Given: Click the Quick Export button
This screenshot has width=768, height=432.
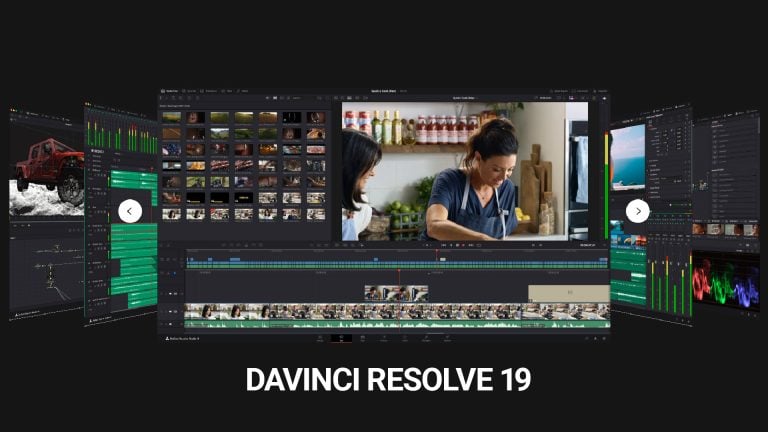Looking at the screenshot, I should (x=559, y=91).
